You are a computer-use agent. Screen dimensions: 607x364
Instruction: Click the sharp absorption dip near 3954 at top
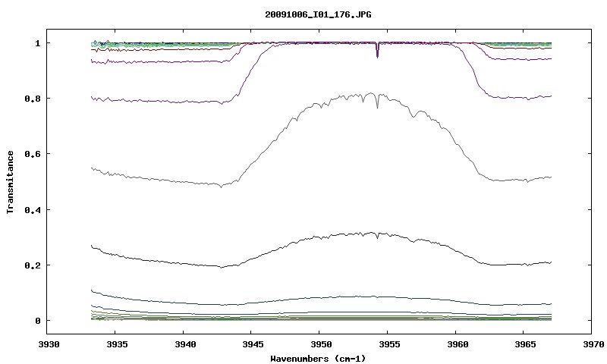377,51
